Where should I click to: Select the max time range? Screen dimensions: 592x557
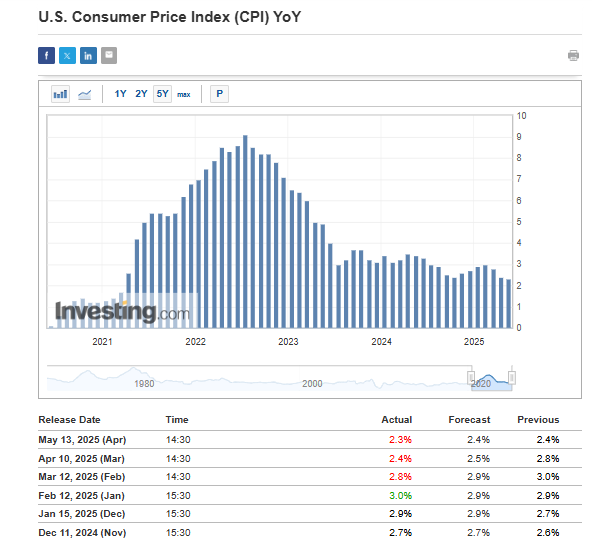pyautogui.click(x=184, y=94)
